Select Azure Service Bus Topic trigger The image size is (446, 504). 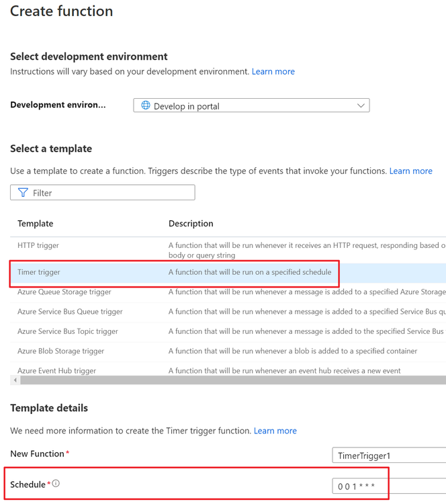(68, 331)
